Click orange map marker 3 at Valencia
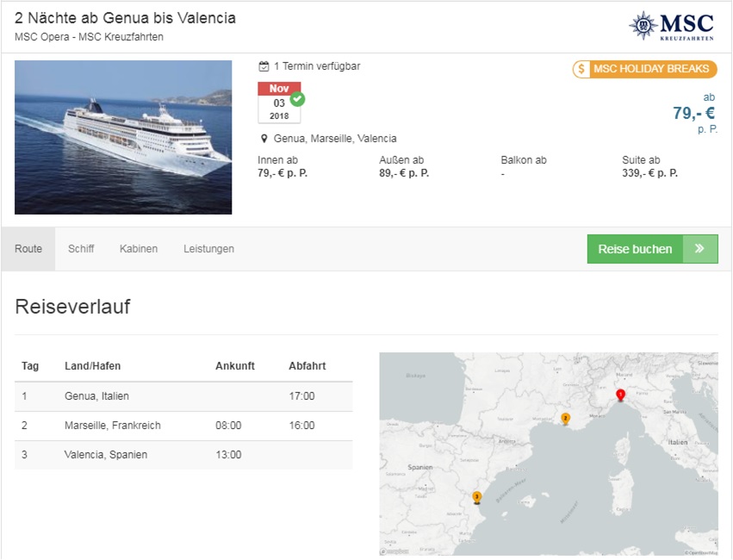 (477, 497)
